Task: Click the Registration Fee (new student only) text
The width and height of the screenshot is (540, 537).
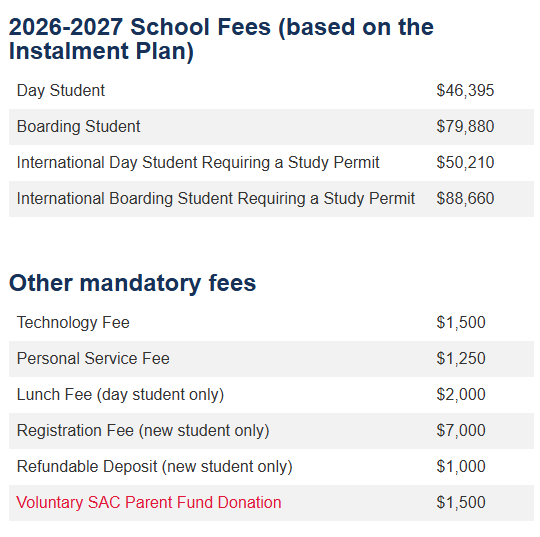Action: coord(143,431)
